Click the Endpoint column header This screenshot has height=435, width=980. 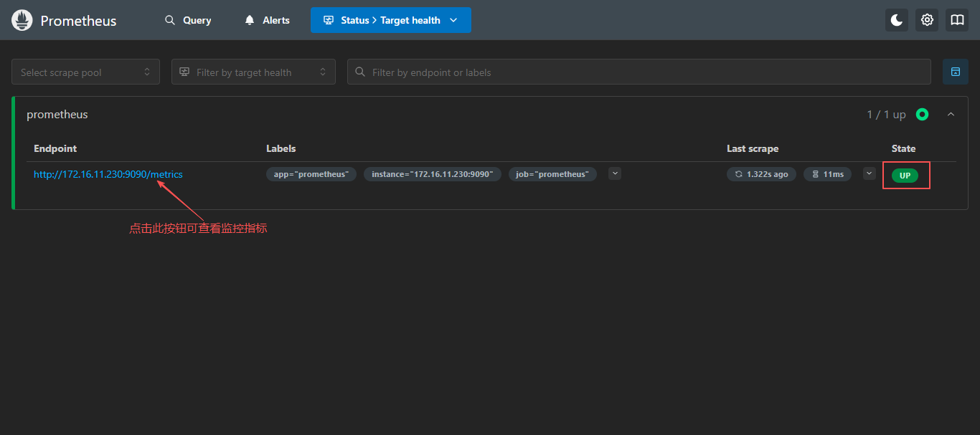[55, 148]
